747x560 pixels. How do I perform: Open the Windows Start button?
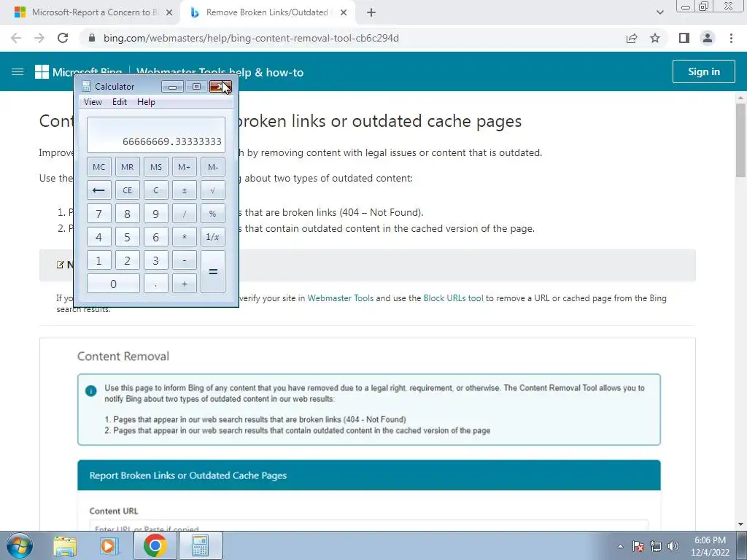pos(19,545)
